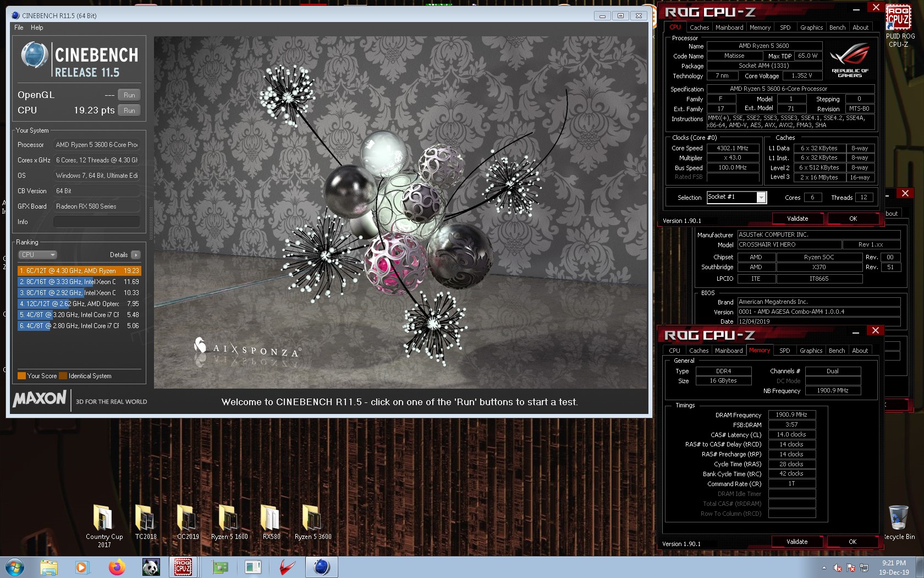Open the CPU ranking type dropdown
Screen dimensions: 924x578
38,255
